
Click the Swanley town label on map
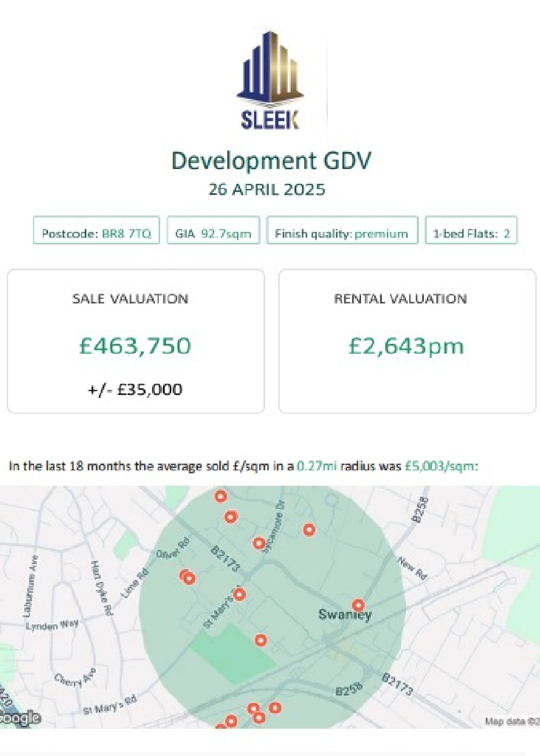pyautogui.click(x=345, y=614)
